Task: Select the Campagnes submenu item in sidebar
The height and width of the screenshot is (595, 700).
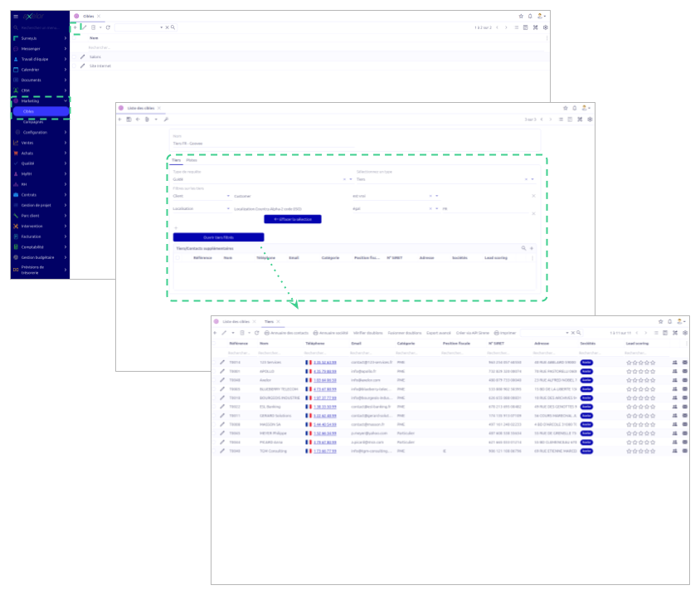Action: (x=33, y=121)
